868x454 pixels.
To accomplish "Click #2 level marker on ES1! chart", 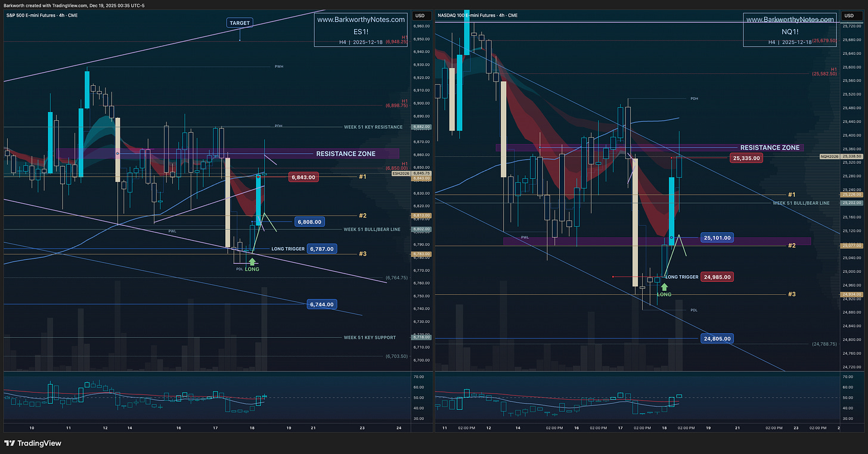I will [362, 215].
